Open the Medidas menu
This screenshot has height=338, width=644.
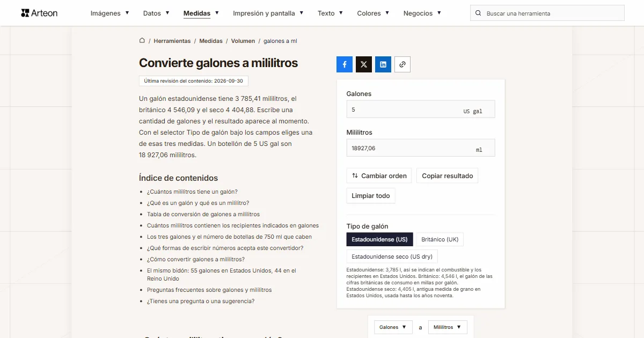pos(201,13)
